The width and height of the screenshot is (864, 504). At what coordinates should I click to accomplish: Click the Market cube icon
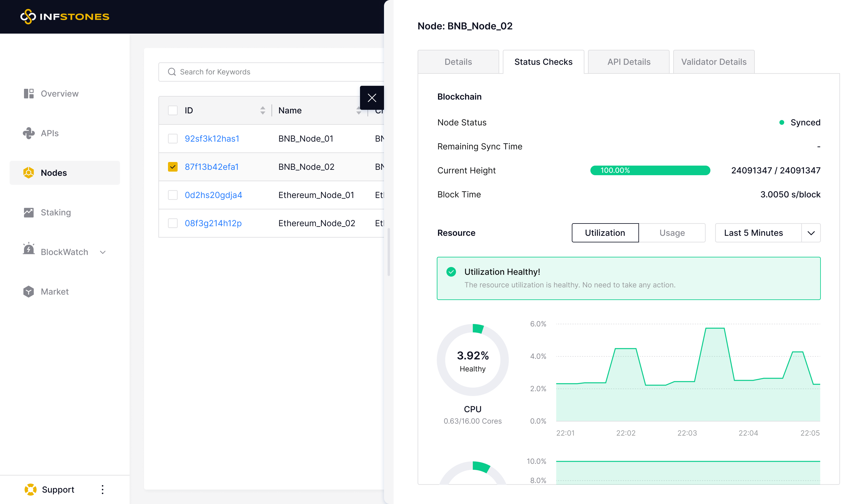pyautogui.click(x=29, y=292)
